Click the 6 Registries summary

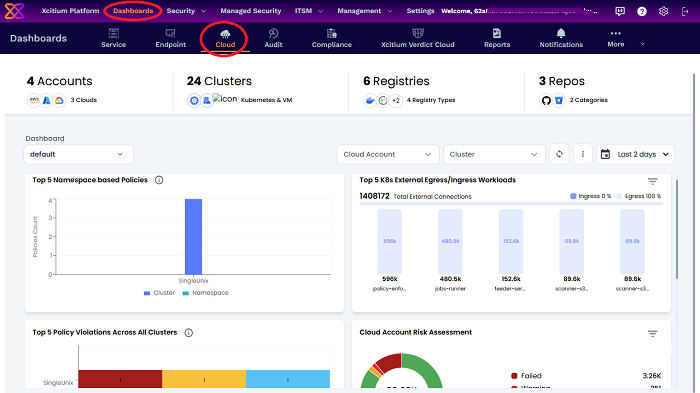click(396, 81)
